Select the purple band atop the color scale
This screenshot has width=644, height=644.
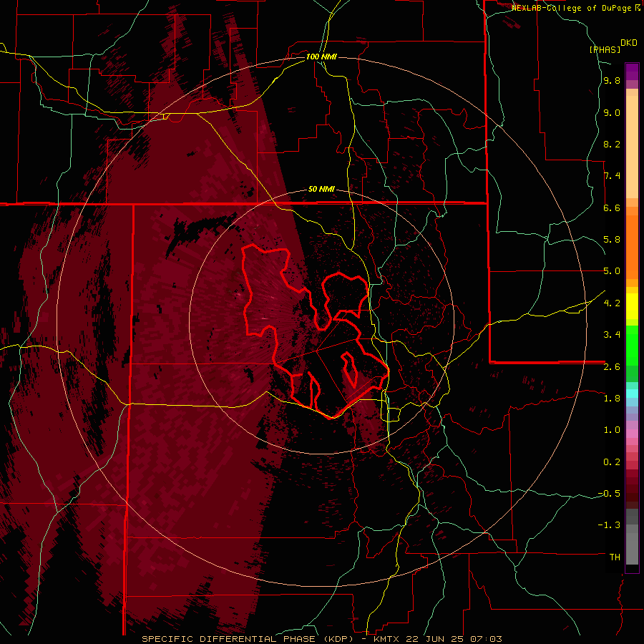632,72
